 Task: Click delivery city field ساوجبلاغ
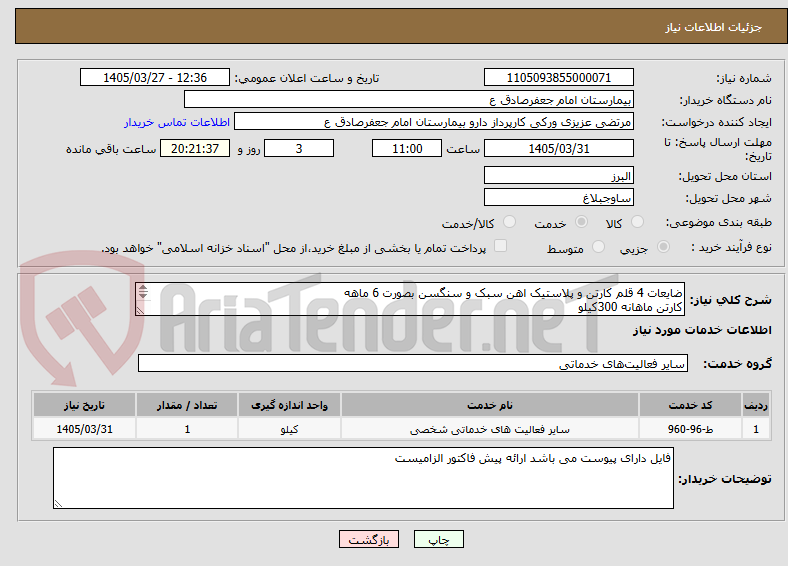coord(558,197)
